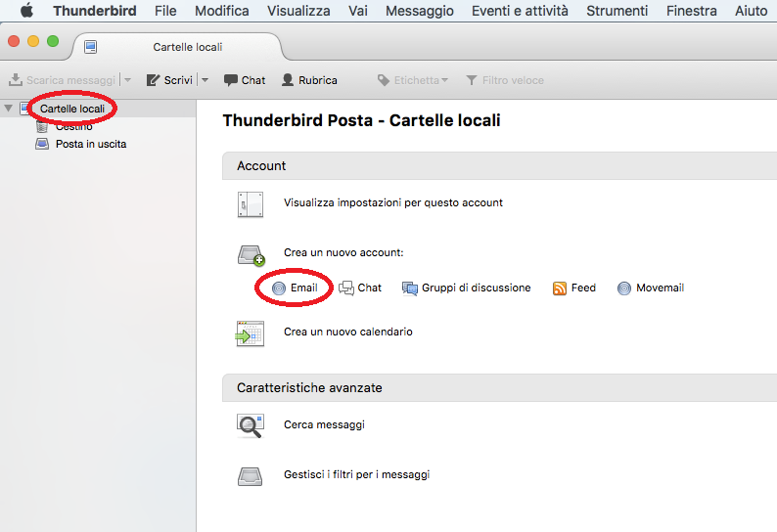Click the search messages magnifier icon

pos(251,426)
